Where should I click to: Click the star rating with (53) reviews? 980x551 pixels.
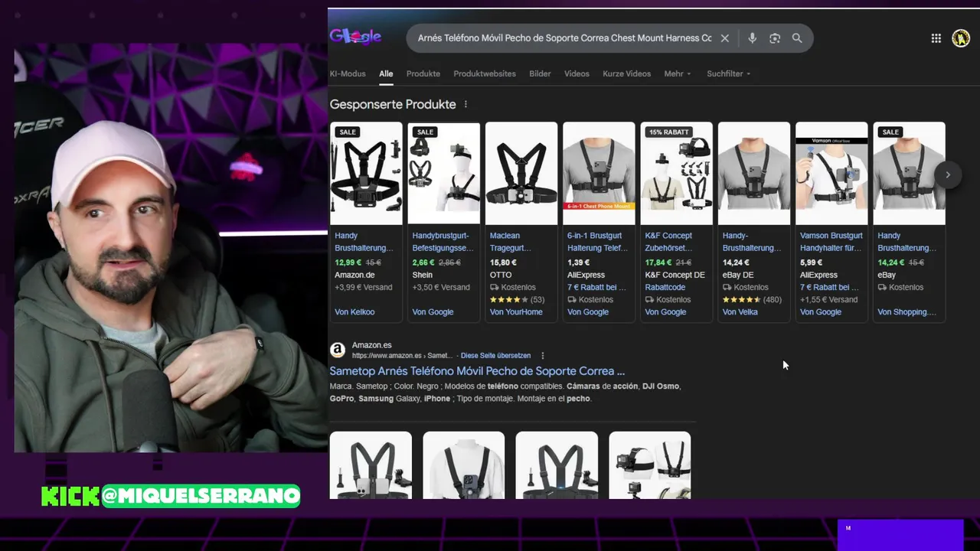[517, 299]
